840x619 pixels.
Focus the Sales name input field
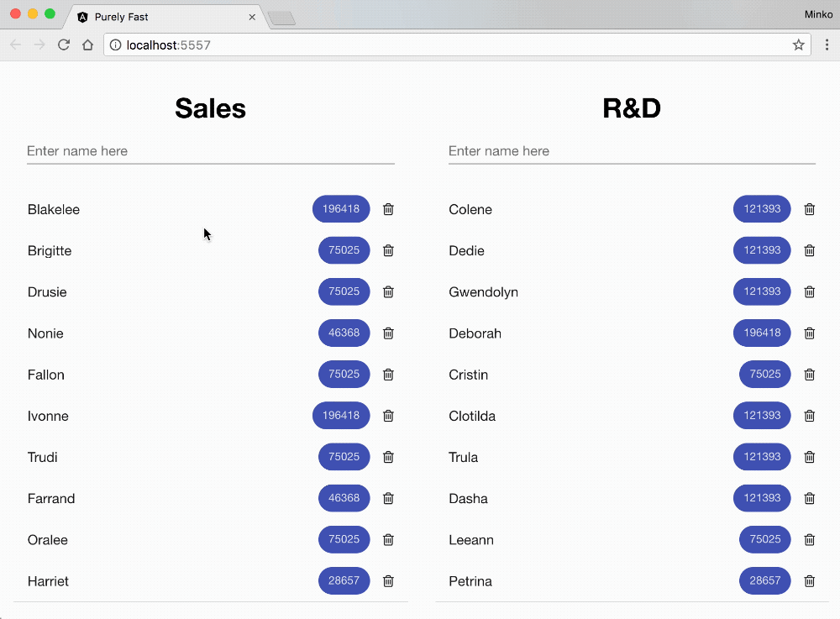(211, 151)
